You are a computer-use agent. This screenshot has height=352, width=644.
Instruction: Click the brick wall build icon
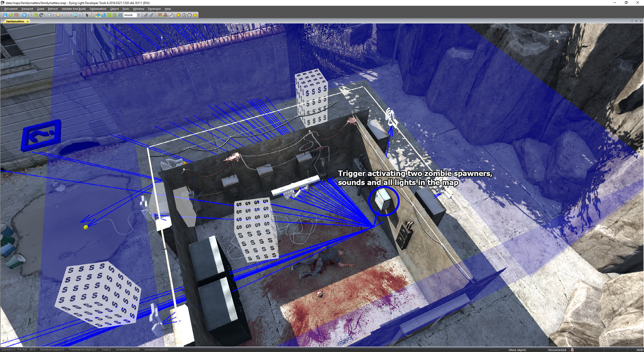coord(16,15)
